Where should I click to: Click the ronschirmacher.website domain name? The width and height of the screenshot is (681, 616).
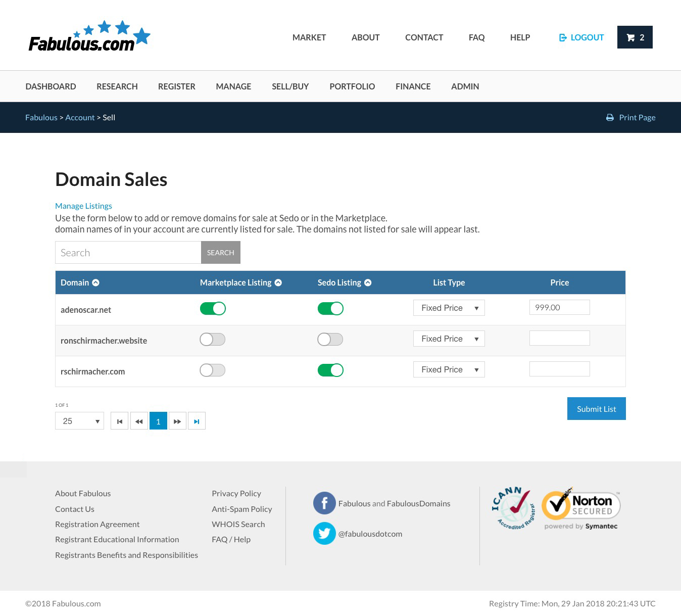104,341
